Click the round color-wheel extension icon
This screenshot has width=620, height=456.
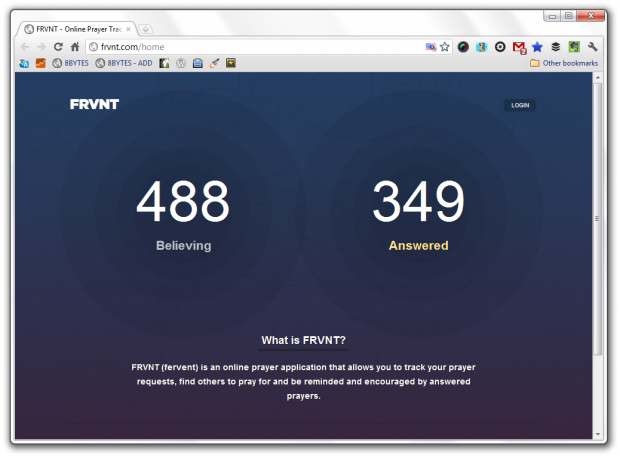(x=463, y=47)
